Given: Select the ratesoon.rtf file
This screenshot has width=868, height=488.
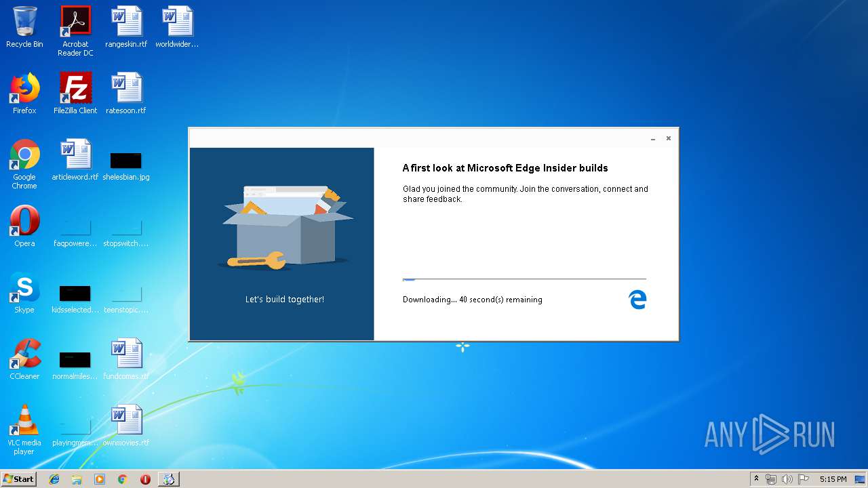Looking at the screenshot, I should click(x=126, y=94).
